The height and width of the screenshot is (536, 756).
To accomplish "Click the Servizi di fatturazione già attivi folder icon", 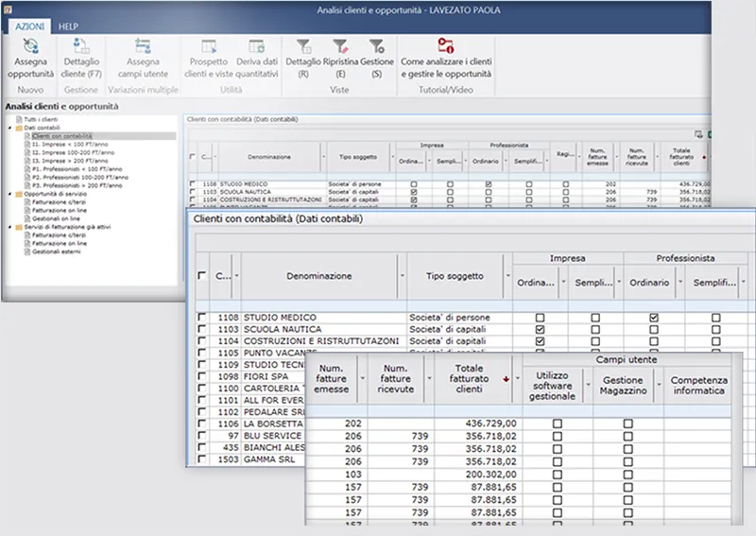I will (x=19, y=227).
